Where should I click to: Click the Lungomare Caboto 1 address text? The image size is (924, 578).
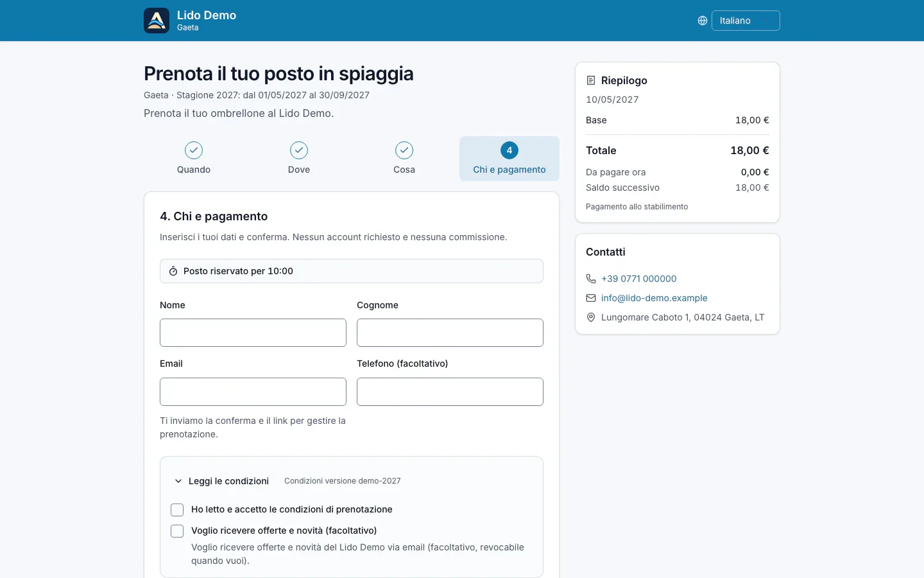683,317
